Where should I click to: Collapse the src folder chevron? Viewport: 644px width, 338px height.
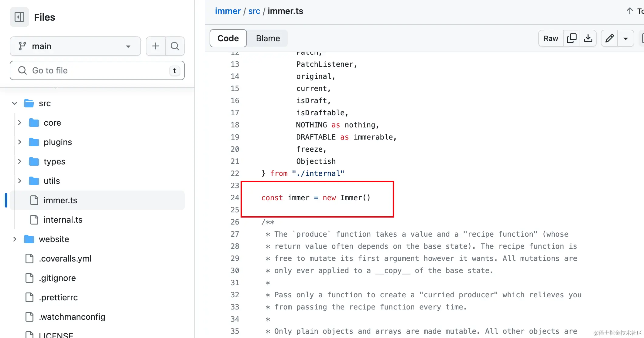pos(15,103)
